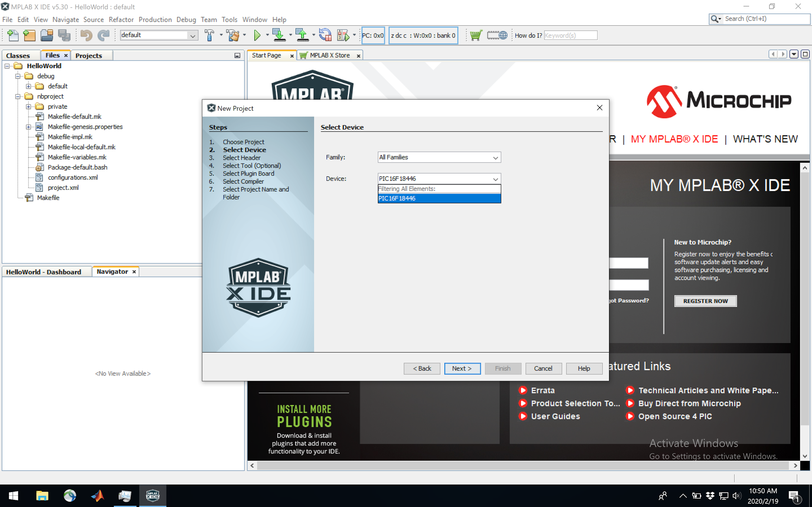
Task: Switch to the HelloWorld - Dashboard tab
Action: tap(44, 272)
